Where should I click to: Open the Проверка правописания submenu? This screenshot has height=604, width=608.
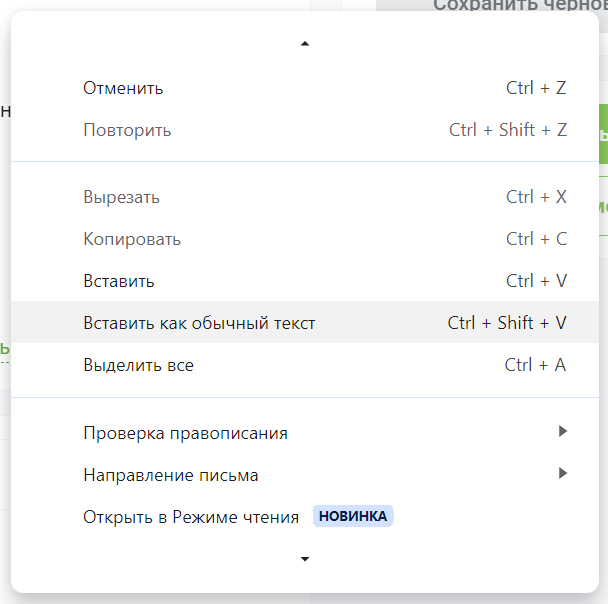(x=185, y=433)
